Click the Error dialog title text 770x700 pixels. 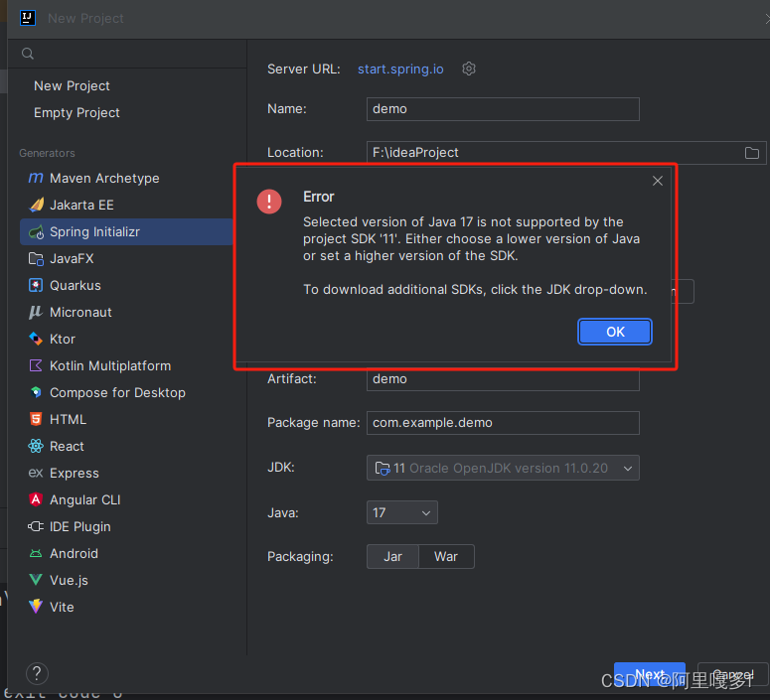tap(319, 197)
